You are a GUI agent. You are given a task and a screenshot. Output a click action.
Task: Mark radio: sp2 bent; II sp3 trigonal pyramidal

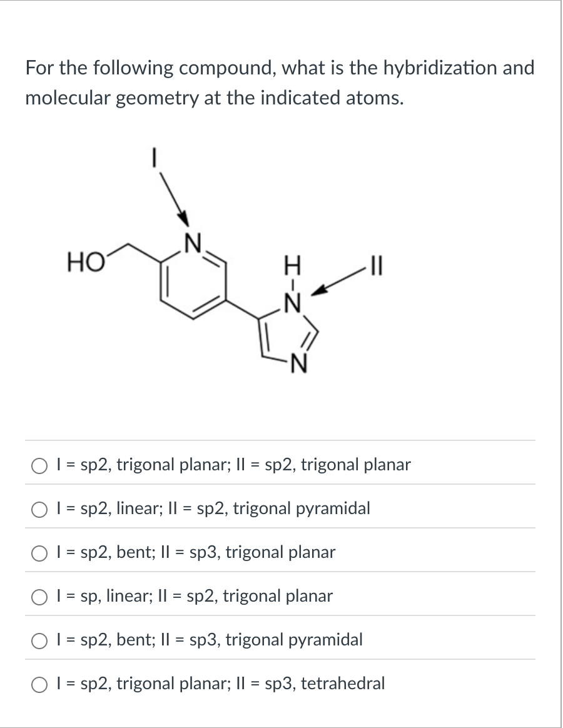(39, 640)
